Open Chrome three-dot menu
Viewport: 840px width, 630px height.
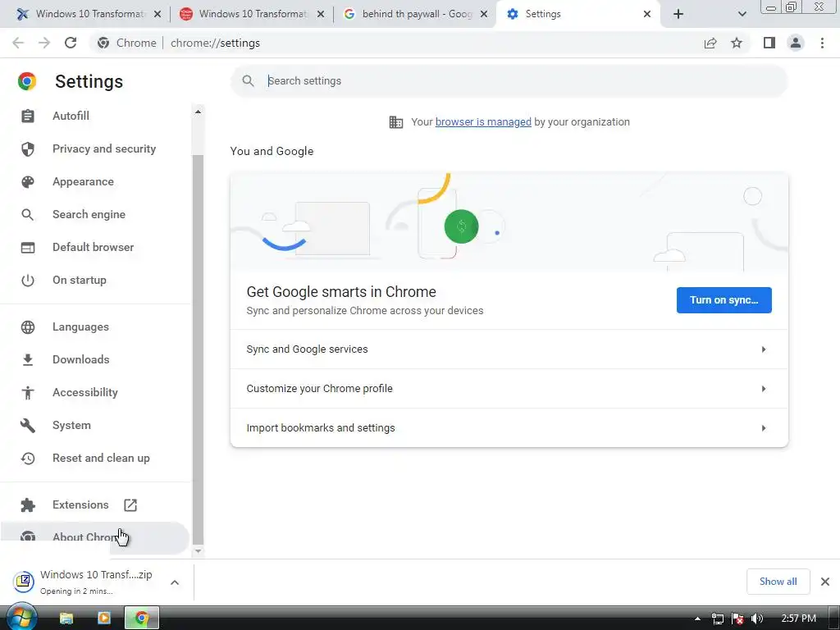tap(822, 43)
